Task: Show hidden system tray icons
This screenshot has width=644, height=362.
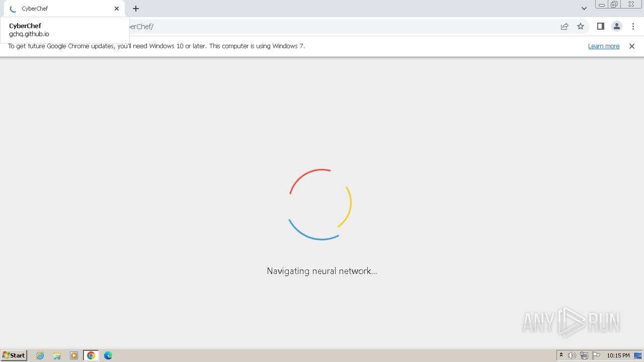Action: 561,355
